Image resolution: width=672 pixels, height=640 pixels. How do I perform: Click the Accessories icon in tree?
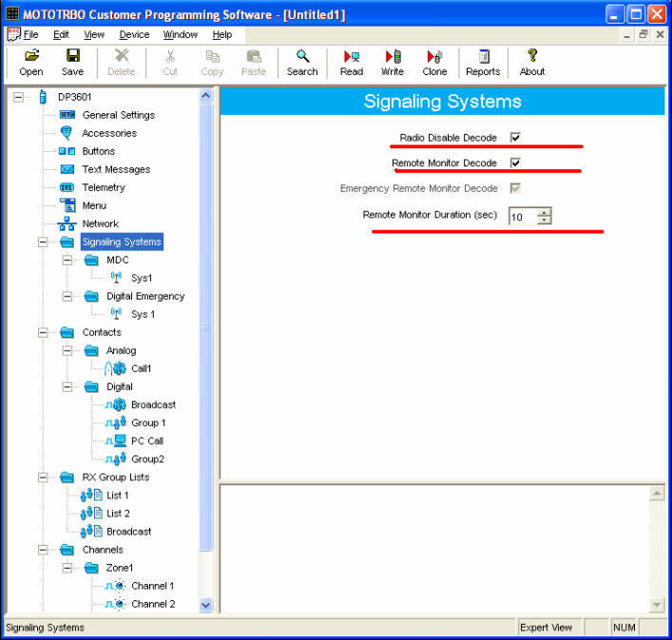click(x=67, y=133)
